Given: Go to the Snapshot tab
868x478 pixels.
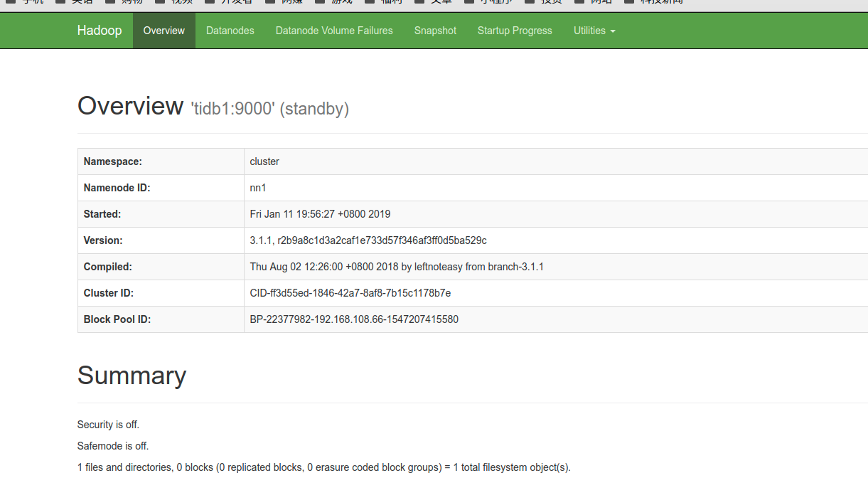Looking at the screenshot, I should click(435, 31).
